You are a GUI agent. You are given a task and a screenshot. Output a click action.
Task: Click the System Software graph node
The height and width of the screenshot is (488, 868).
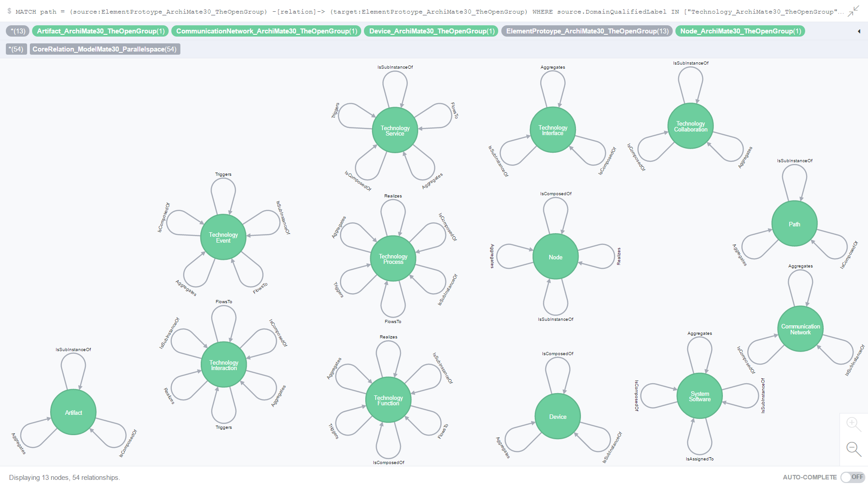pyautogui.click(x=699, y=396)
